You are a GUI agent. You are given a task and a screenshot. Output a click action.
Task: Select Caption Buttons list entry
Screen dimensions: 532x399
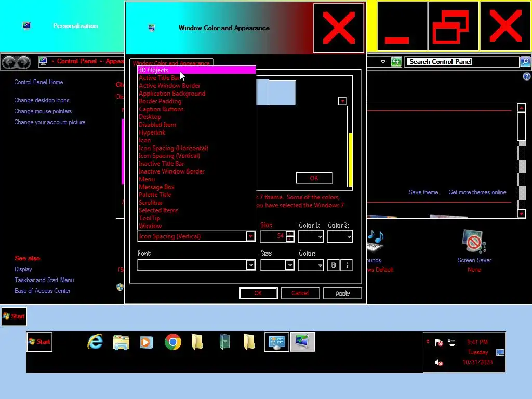[196, 109]
